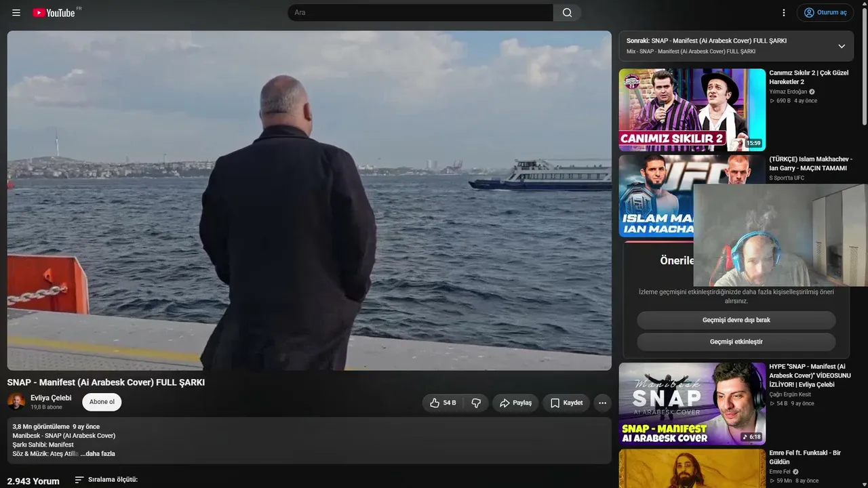The height and width of the screenshot is (488, 868).
Task: Click the 'Oturum aç' sign-in button
Action: (826, 13)
